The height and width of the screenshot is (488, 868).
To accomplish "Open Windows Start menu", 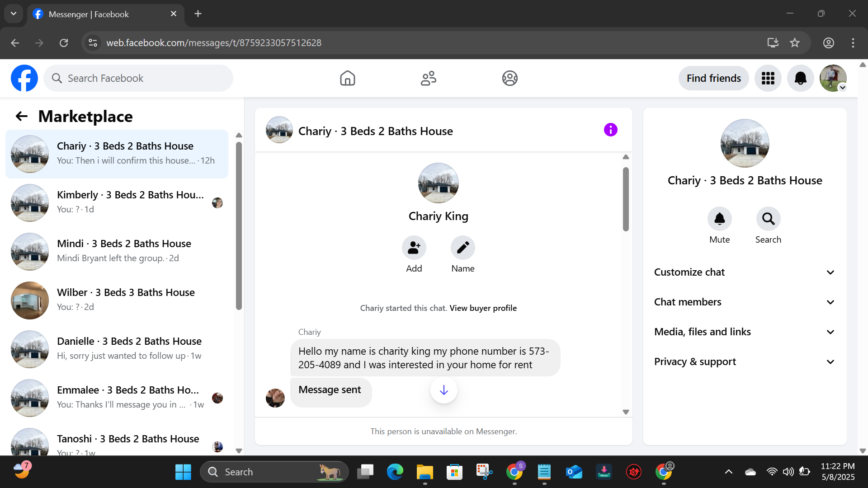I will pyautogui.click(x=183, y=472).
